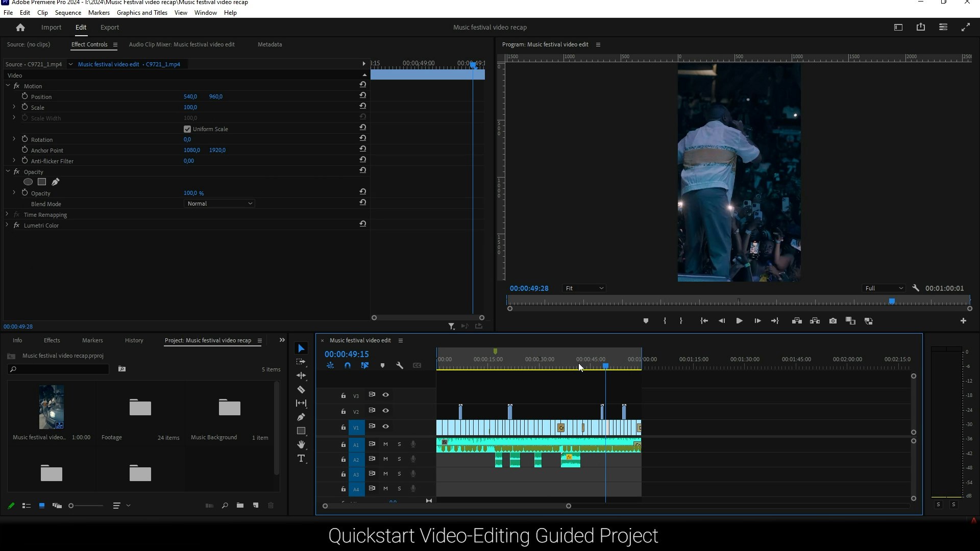This screenshot has width=980, height=551.
Task: Add a marker in the Program monitor
Action: 645,321
